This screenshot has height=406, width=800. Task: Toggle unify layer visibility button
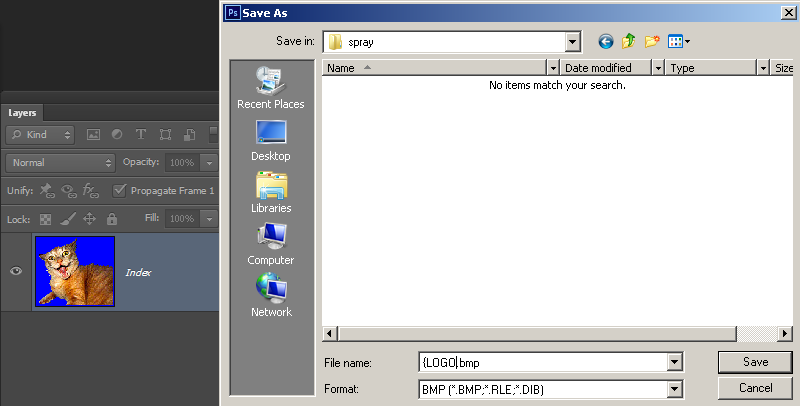tap(68, 191)
